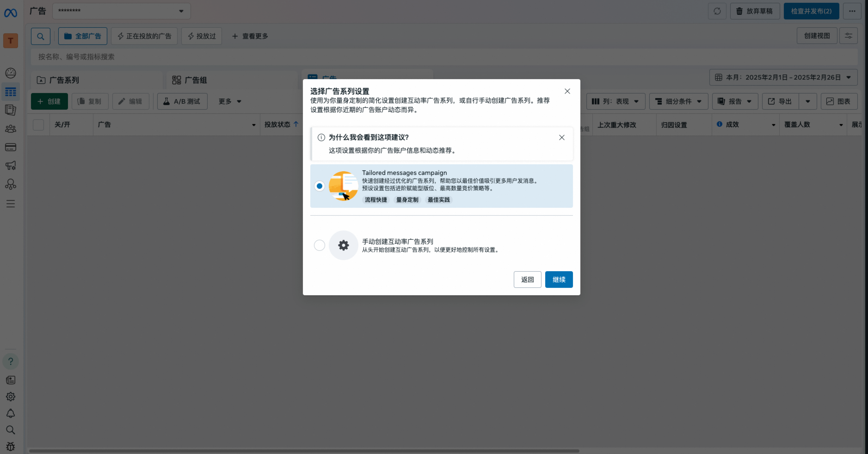The height and width of the screenshot is (454, 868).
Task: Click the 检查并发布(2) button
Action: pyautogui.click(x=812, y=11)
